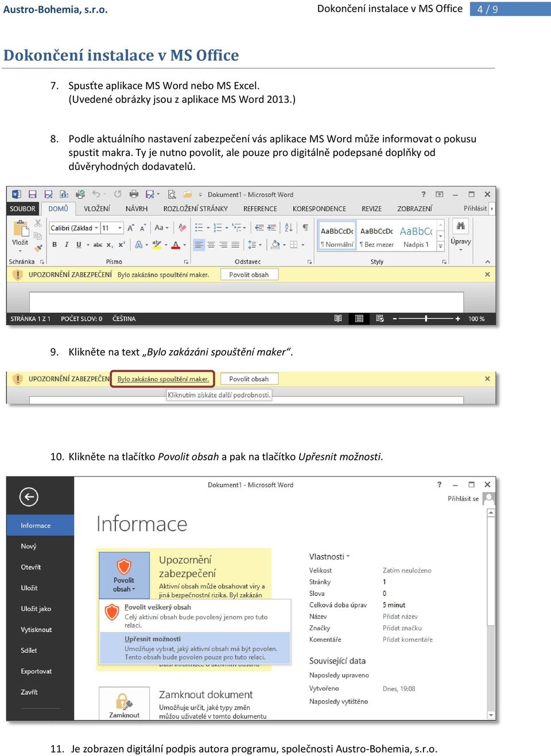Toggle bold formatting B

[55, 245]
